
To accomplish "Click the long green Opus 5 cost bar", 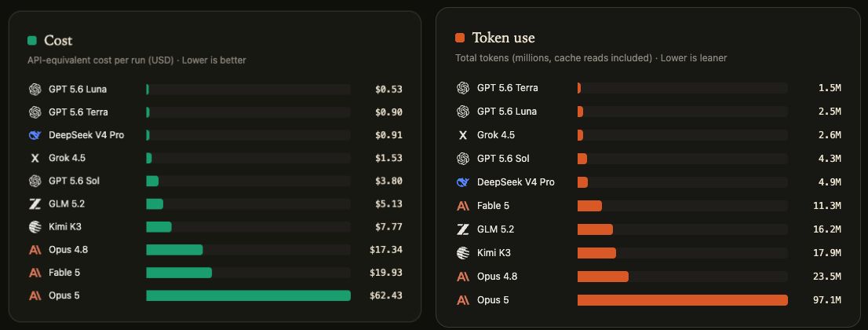I will (249, 295).
